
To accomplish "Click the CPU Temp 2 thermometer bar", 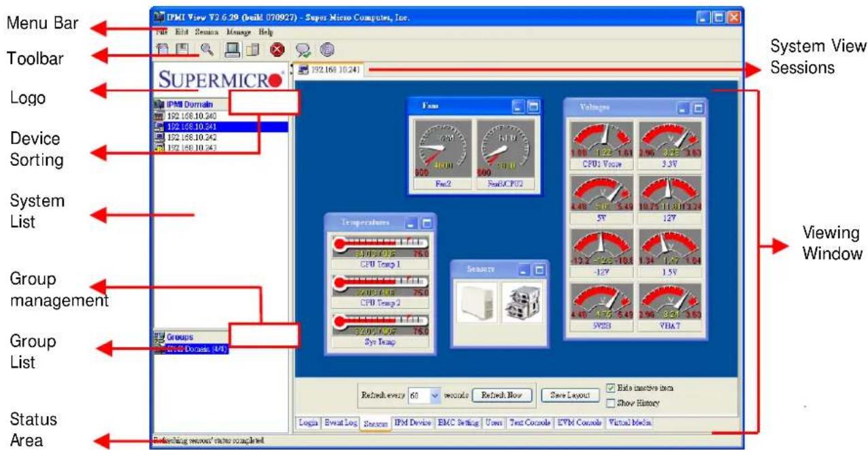I will click(380, 285).
